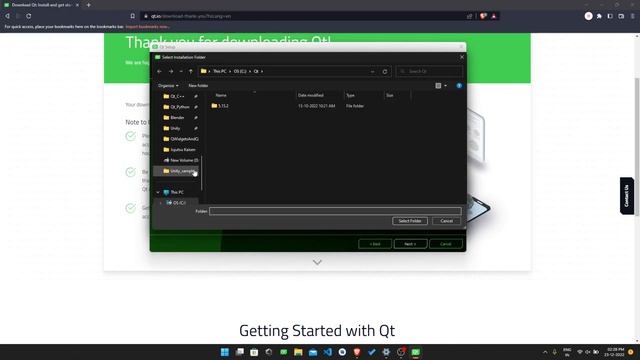Expand the OS (C:) drive node
The image size is (640, 360).
click(x=160, y=203)
